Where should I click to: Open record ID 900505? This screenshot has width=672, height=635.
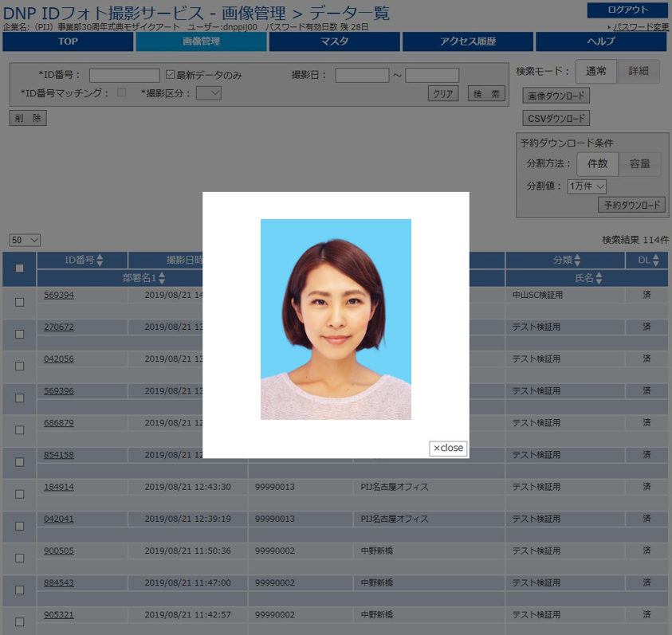(x=59, y=551)
